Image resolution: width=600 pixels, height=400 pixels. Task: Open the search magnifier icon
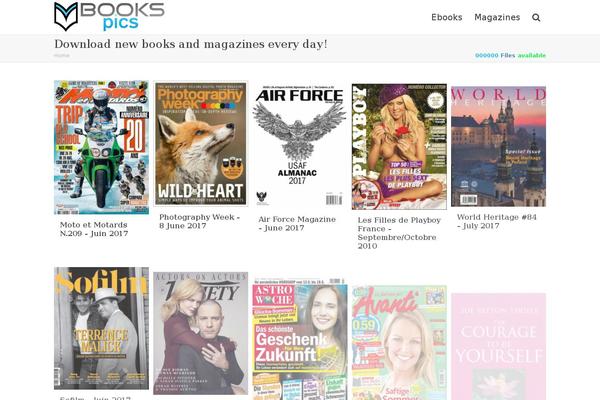coord(536,18)
